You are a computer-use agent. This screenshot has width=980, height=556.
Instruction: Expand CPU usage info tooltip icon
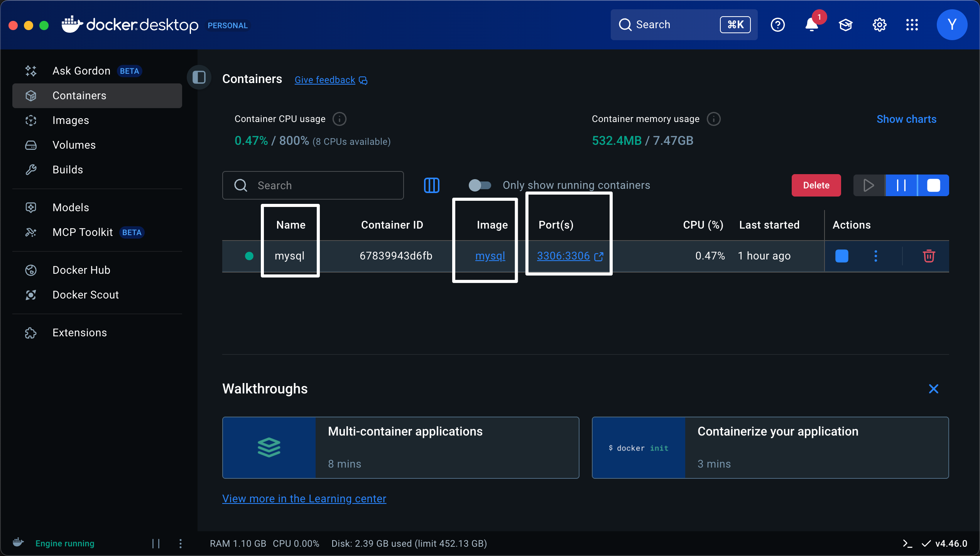coord(339,119)
